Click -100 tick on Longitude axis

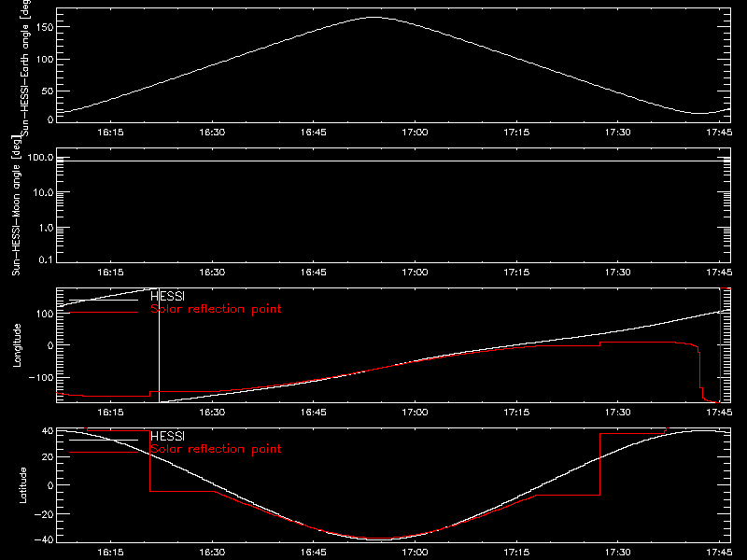point(41,377)
